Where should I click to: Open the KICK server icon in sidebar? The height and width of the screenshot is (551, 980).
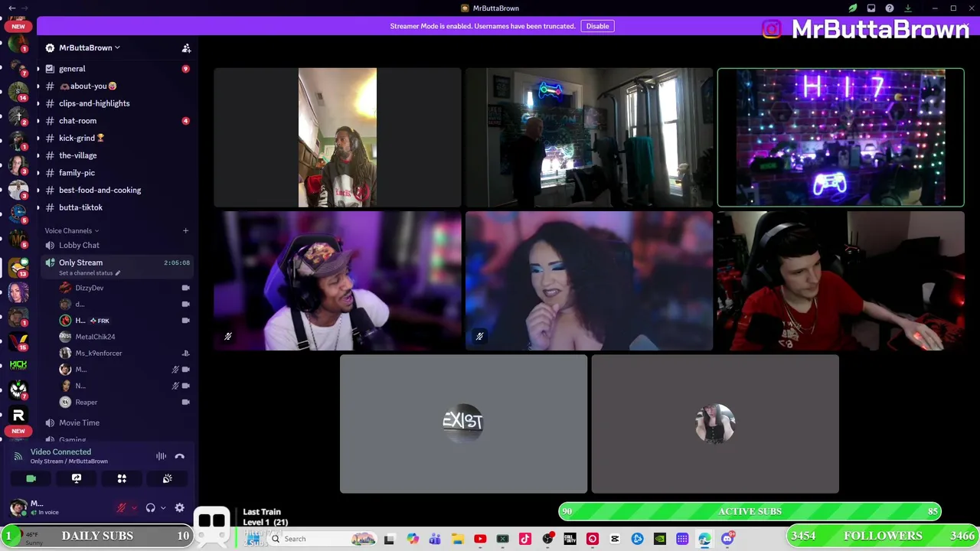coord(18,365)
